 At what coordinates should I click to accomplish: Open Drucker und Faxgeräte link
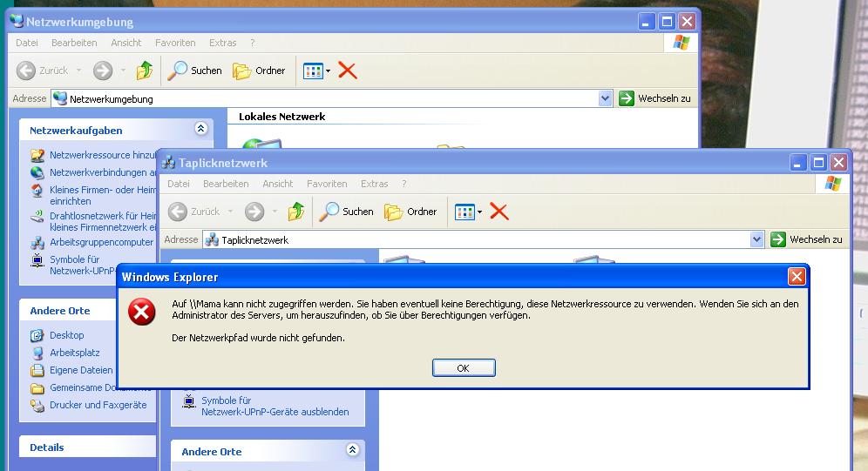tap(98, 405)
